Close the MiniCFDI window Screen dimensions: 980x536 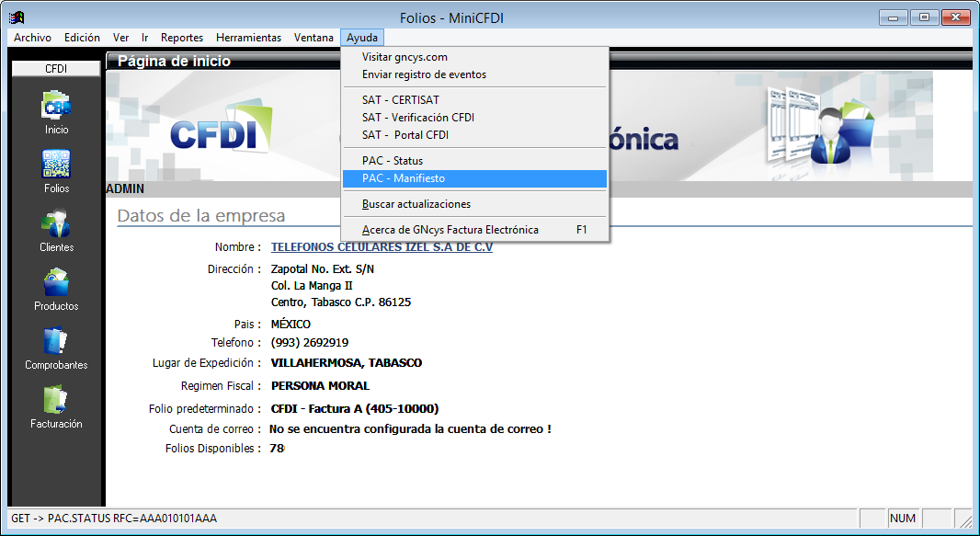click(x=955, y=17)
